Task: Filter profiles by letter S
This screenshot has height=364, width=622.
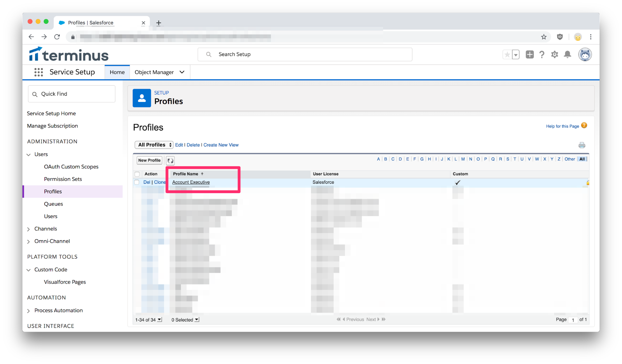Action: pyautogui.click(x=508, y=159)
